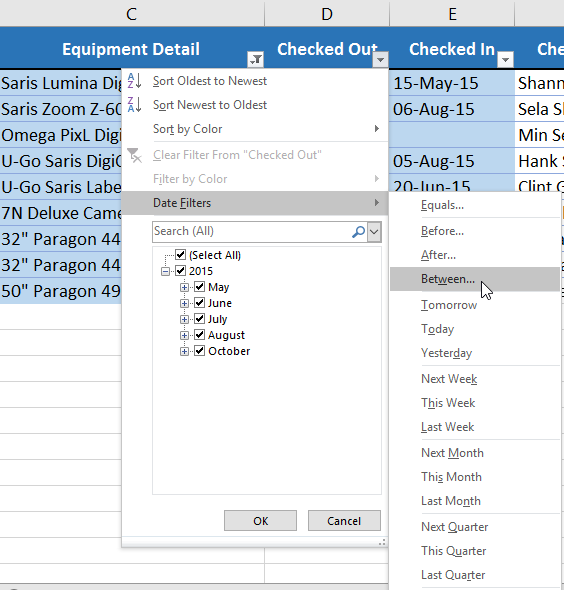564x590 pixels.
Task: Toggle the (Select All) checkbox
Action: [181, 255]
